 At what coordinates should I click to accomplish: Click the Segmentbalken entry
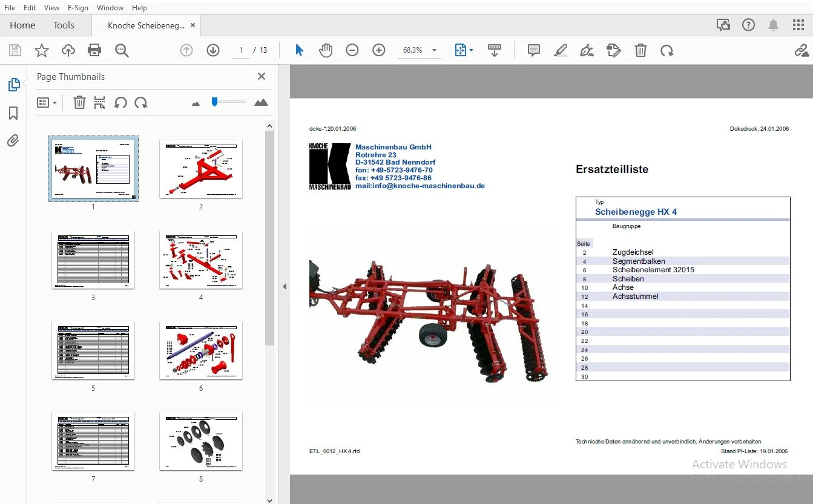pyautogui.click(x=639, y=261)
